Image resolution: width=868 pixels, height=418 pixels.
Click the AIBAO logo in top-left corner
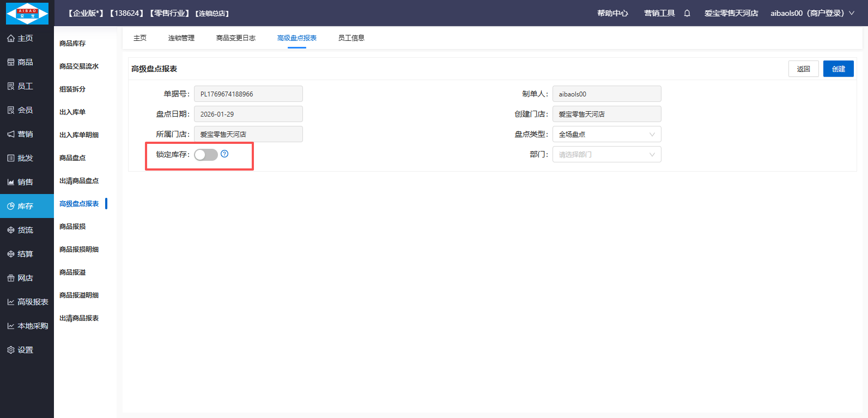pos(27,13)
